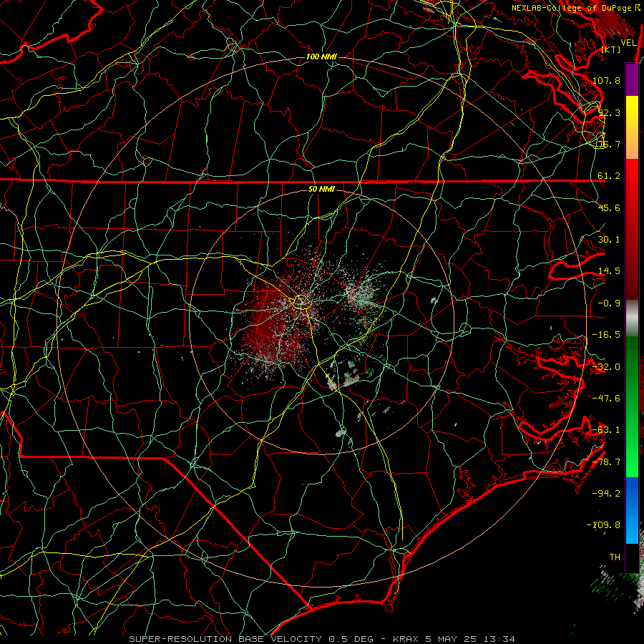Click the "100 NMI" range ring label
Screen dimensions: 644x644
(321, 57)
